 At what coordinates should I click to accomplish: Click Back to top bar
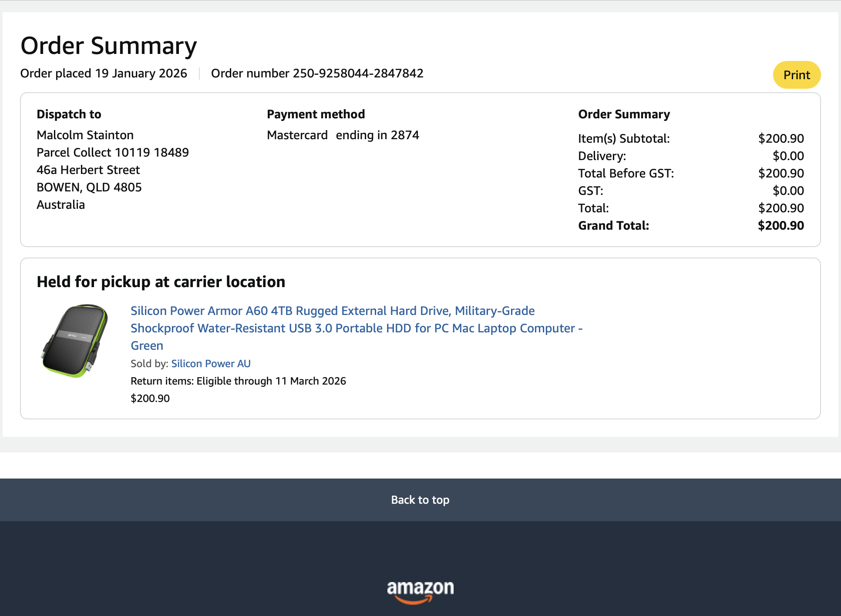click(x=420, y=500)
